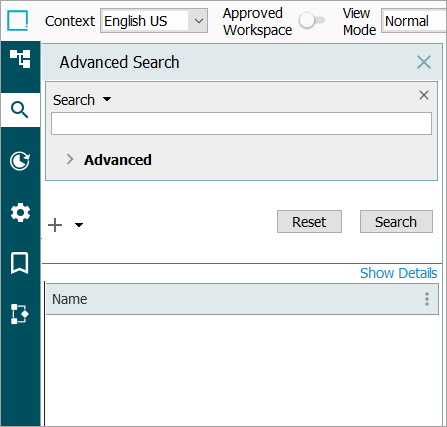Click the plus icon to add search criteria
Image resolution: width=447 pixels, height=427 pixels.
coord(55,225)
